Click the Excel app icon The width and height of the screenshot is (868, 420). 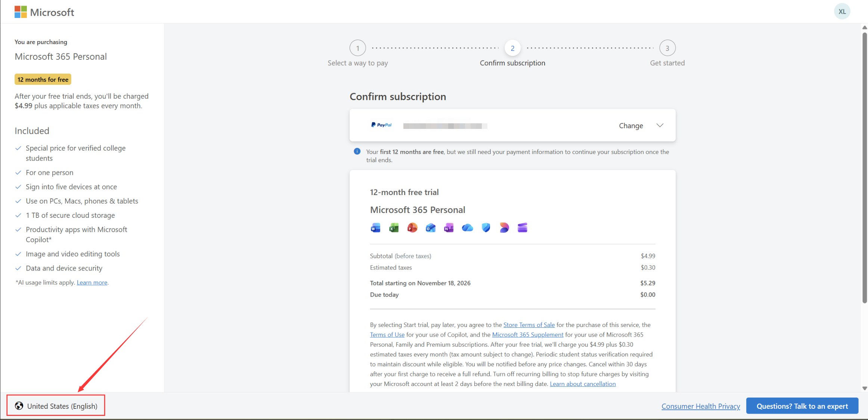point(394,228)
